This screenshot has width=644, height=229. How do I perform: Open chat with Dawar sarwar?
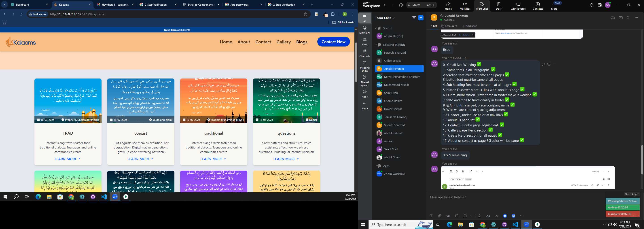[399, 109]
